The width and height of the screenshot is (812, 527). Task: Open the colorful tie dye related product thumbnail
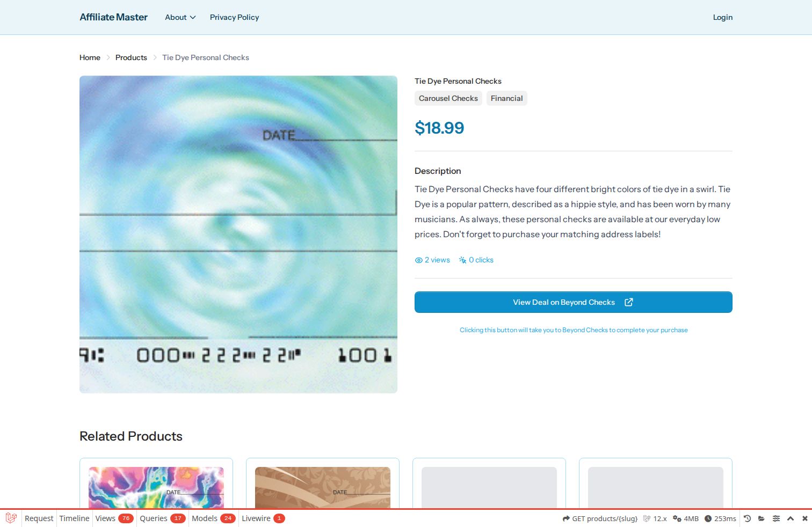(x=156, y=487)
